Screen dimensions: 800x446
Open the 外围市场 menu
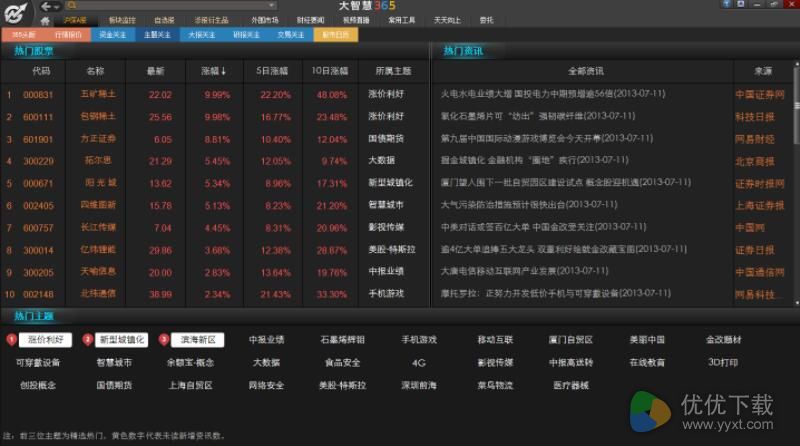pyautogui.click(x=265, y=20)
